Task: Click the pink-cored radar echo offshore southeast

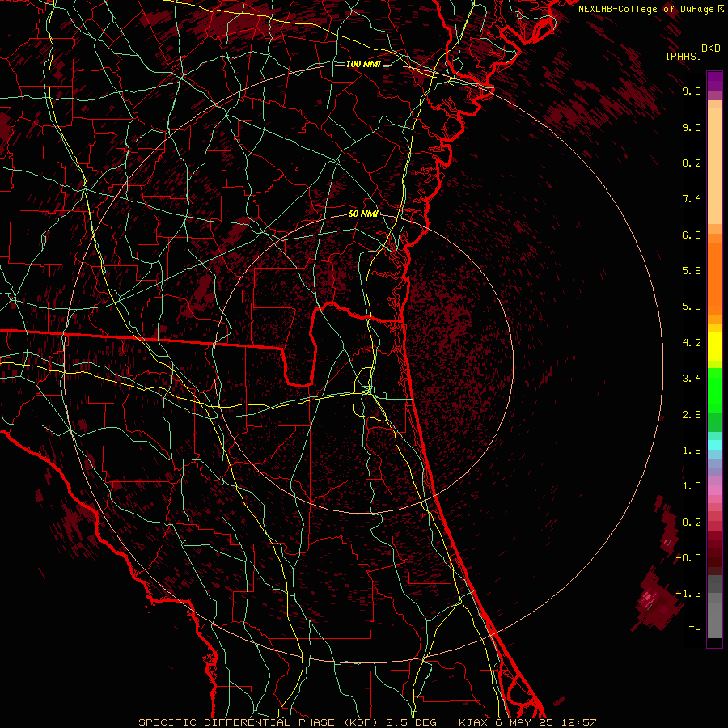Action: point(655,601)
